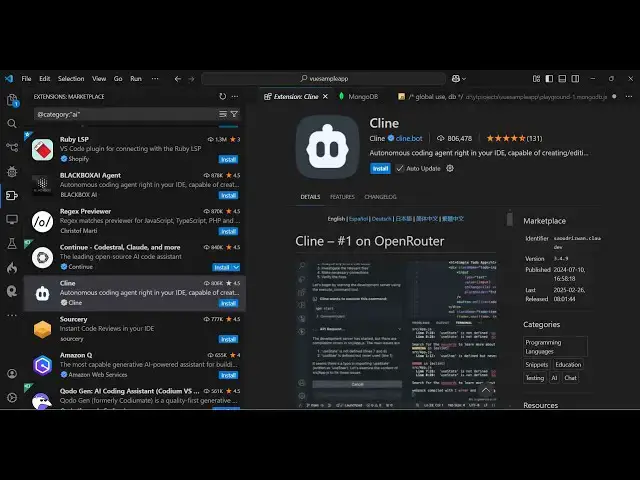Toggle the secondary side bar
The width and height of the screenshot is (640, 480).
point(575,79)
